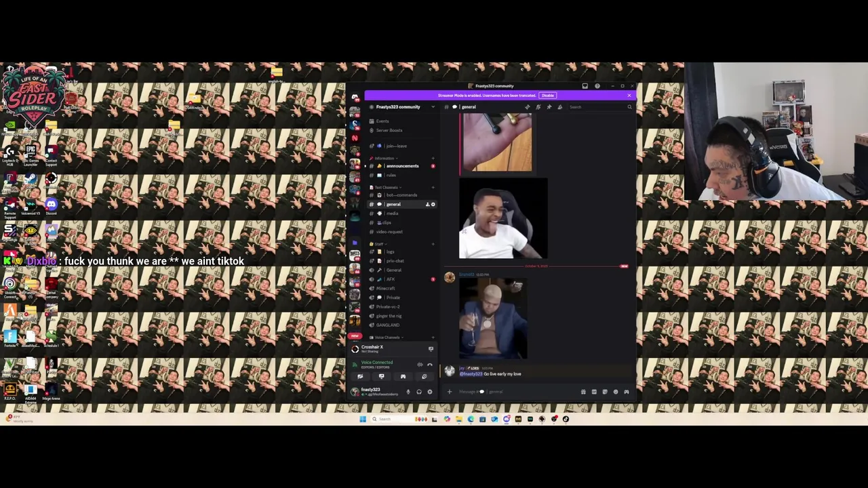Toggle microphone mute for fnasty323
This screenshot has height=488, width=868.
408,392
